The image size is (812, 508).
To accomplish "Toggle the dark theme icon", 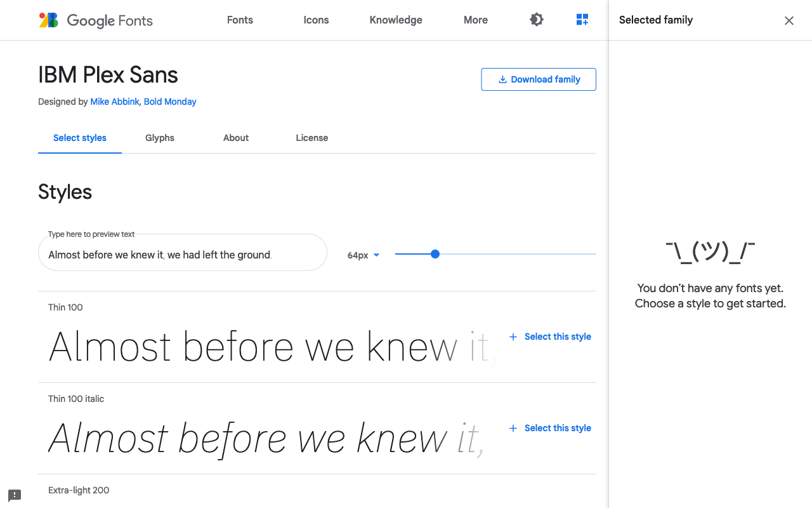I will tap(537, 20).
